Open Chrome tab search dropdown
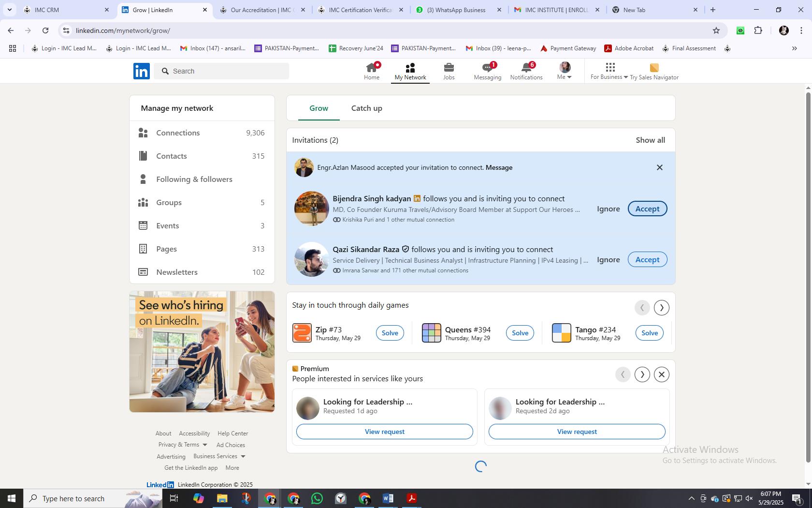Image resolution: width=812 pixels, height=508 pixels. pos(9,10)
